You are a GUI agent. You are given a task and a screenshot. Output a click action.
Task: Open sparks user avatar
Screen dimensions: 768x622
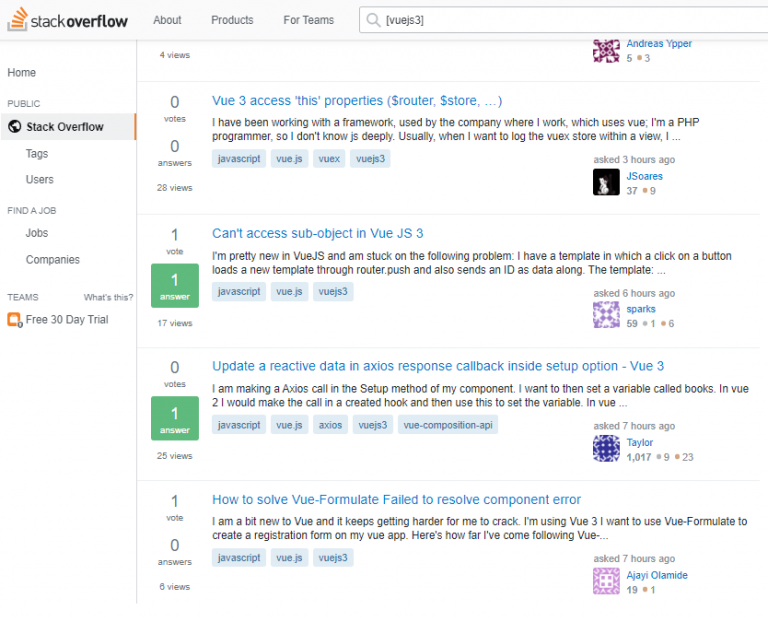click(x=606, y=315)
